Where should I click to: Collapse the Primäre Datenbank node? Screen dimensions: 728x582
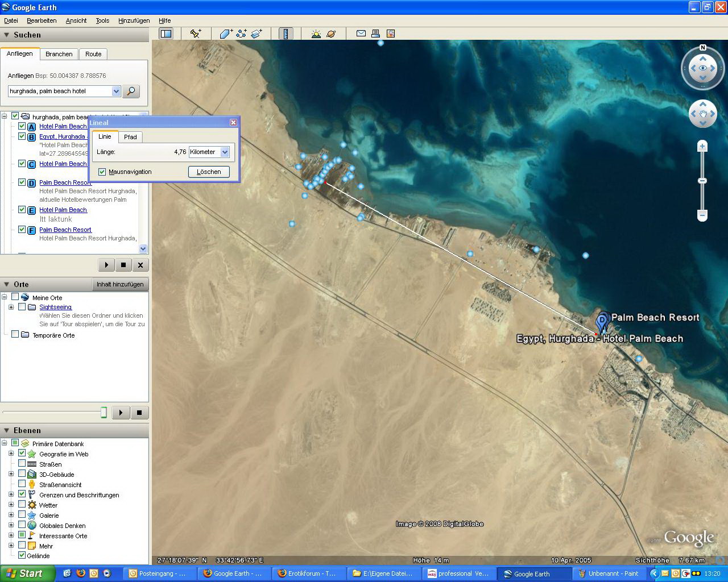click(x=4, y=443)
